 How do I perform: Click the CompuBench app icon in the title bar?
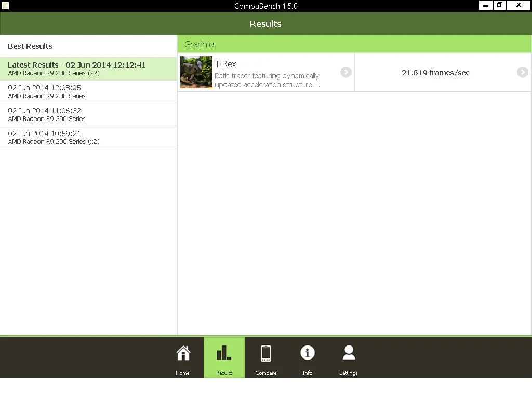5,6
